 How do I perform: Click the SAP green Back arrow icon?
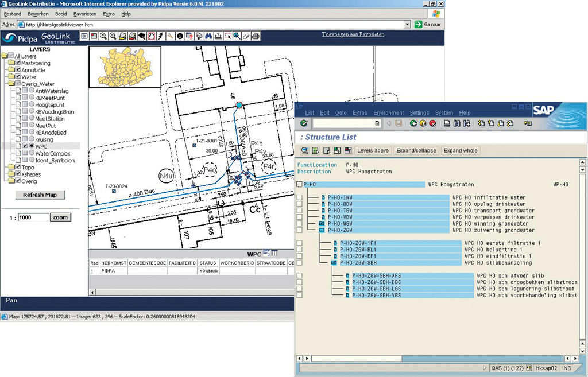point(413,123)
